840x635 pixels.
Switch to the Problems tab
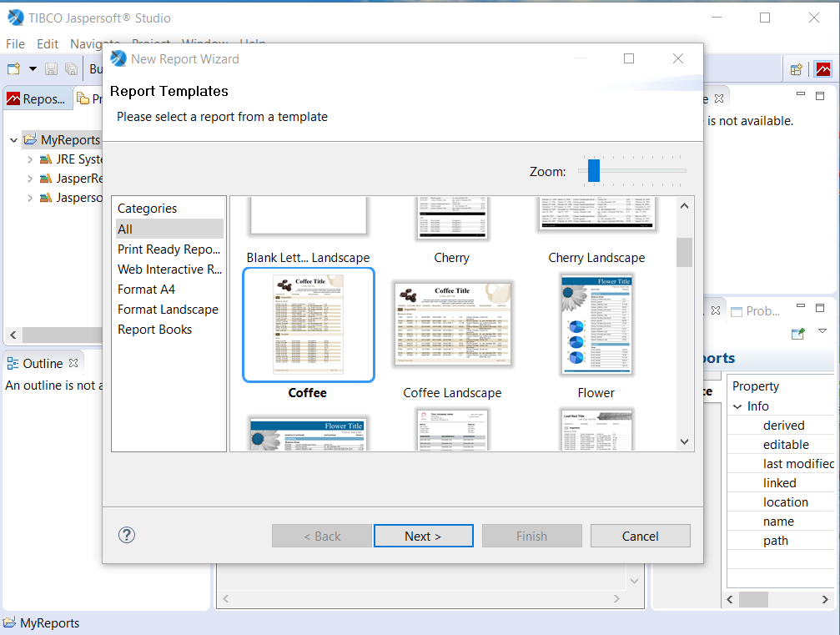pos(762,310)
